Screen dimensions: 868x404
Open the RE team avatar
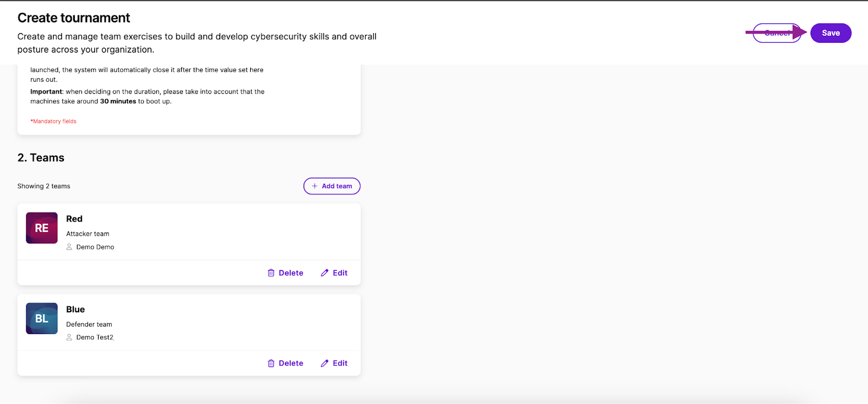[42, 228]
